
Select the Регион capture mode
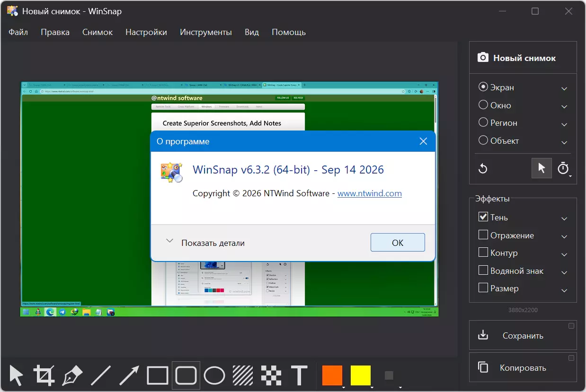pos(483,122)
